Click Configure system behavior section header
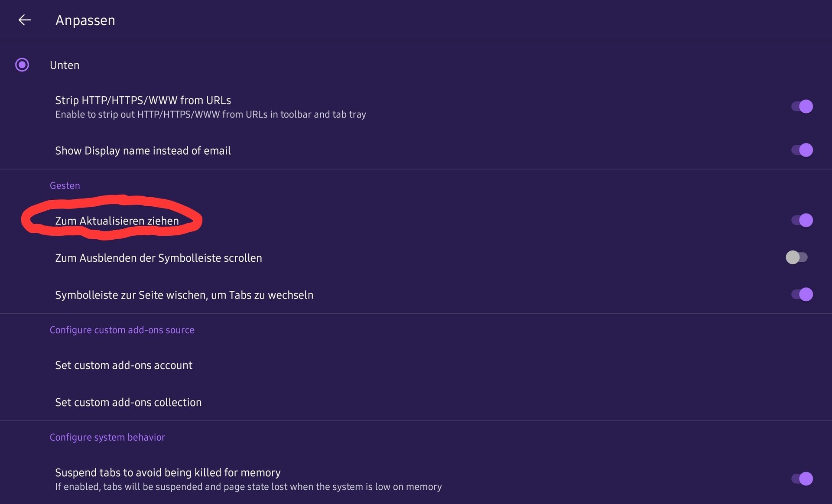The width and height of the screenshot is (832, 504). click(x=107, y=438)
